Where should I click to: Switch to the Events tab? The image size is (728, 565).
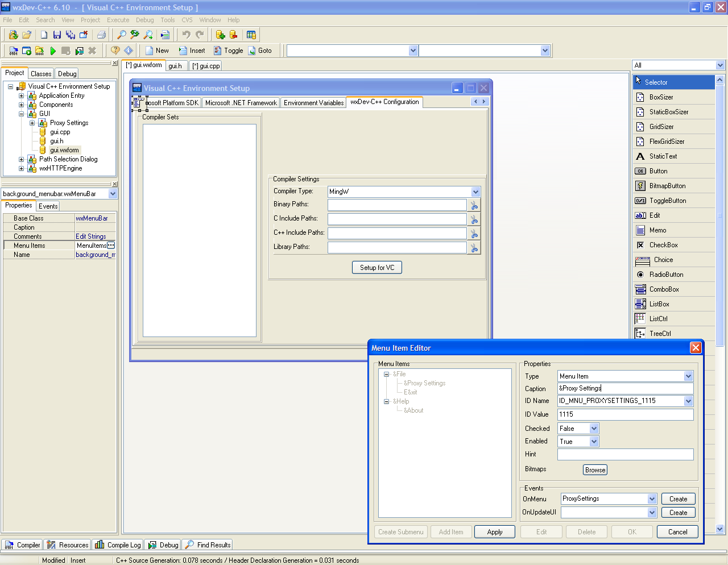[x=48, y=206]
